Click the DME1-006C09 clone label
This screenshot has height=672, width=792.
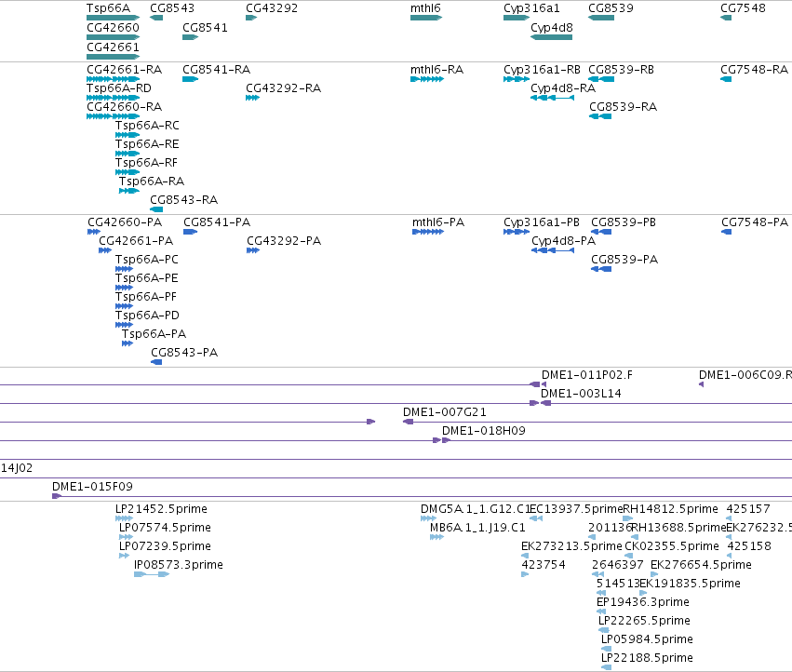pyautogui.click(x=745, y=375)
